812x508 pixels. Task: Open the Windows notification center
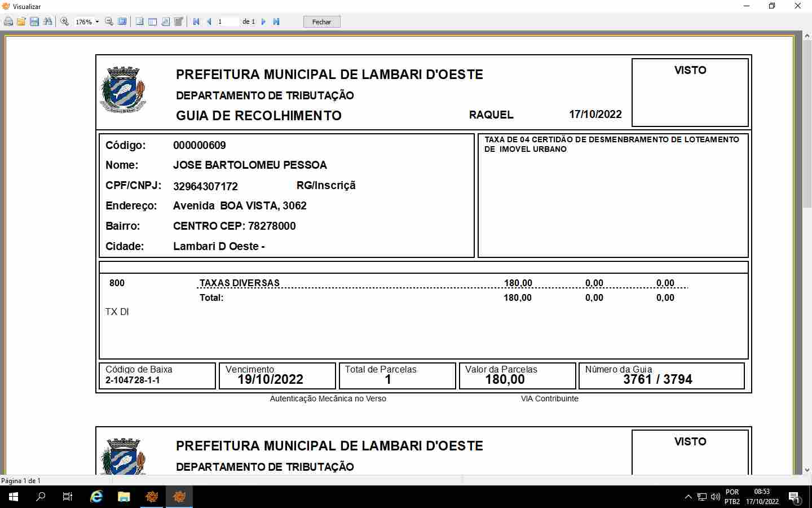click(794, 497)
